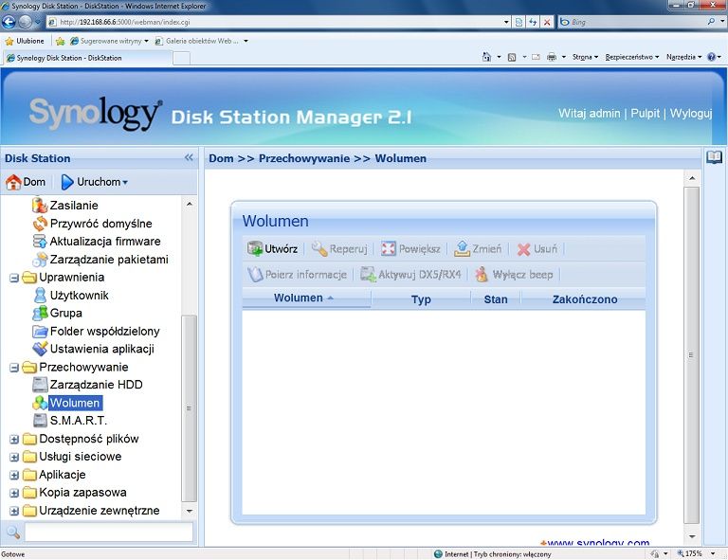Open Galeria obiektów Web link
Image resolution: width=728 pixels, height=560 pixels.
tap(197, 41)
